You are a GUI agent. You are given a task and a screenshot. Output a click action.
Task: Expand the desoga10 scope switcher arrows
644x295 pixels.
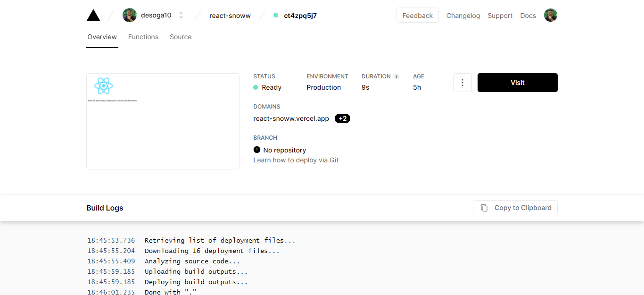(x=181, y=15)
